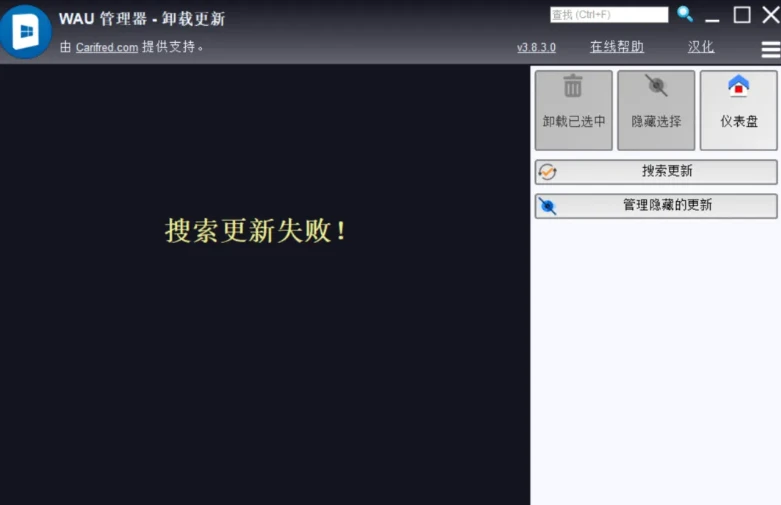Click the crossed-eye 隐藏选择 button

[656, 109]
